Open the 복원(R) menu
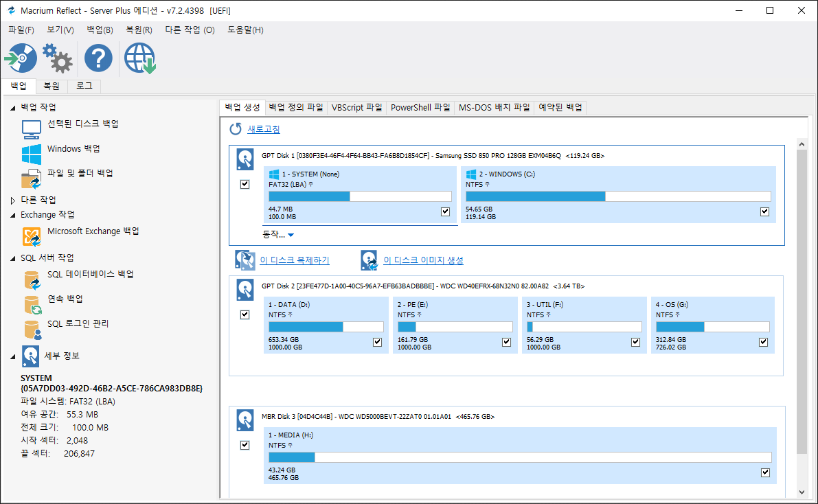 139,30
